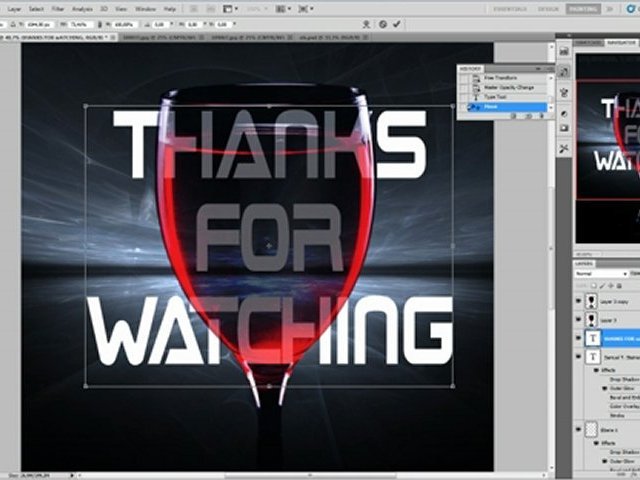Click the third icon in collapsed panel dock

(x=564, y=114)
